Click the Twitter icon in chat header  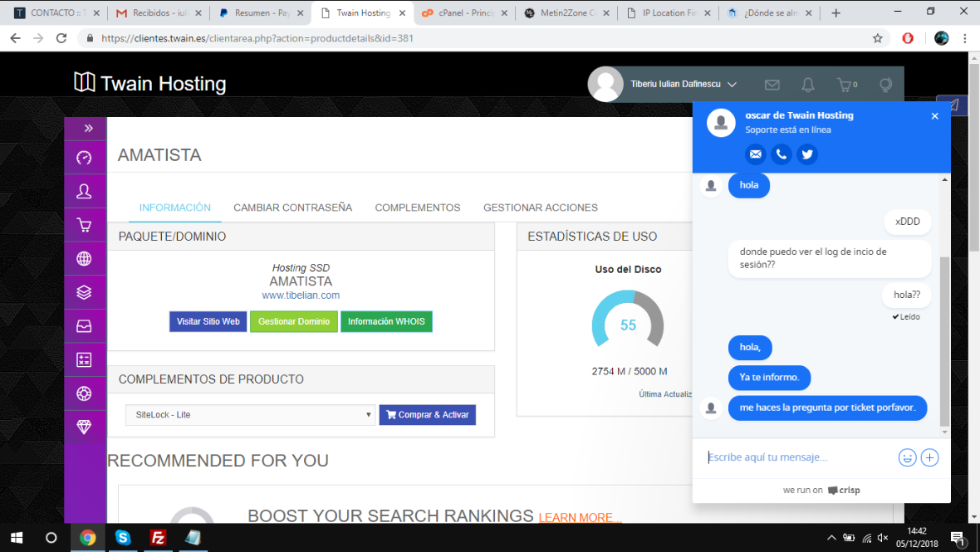point(807,154)
